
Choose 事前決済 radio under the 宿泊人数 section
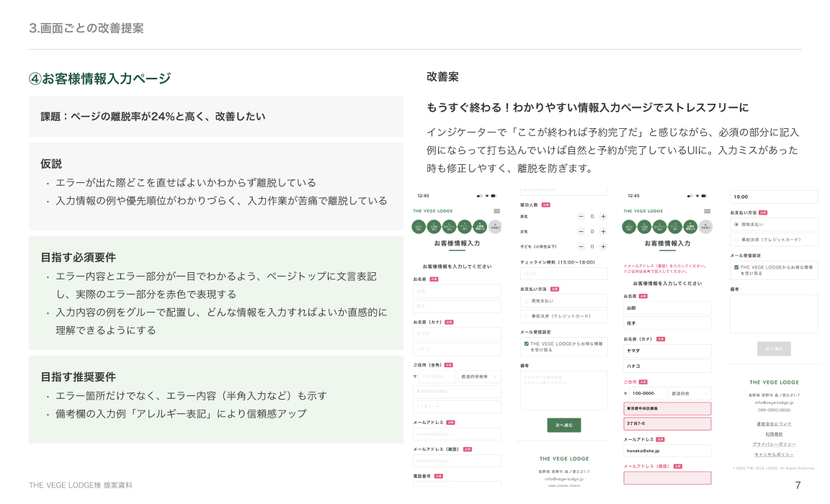click(526, 316)
